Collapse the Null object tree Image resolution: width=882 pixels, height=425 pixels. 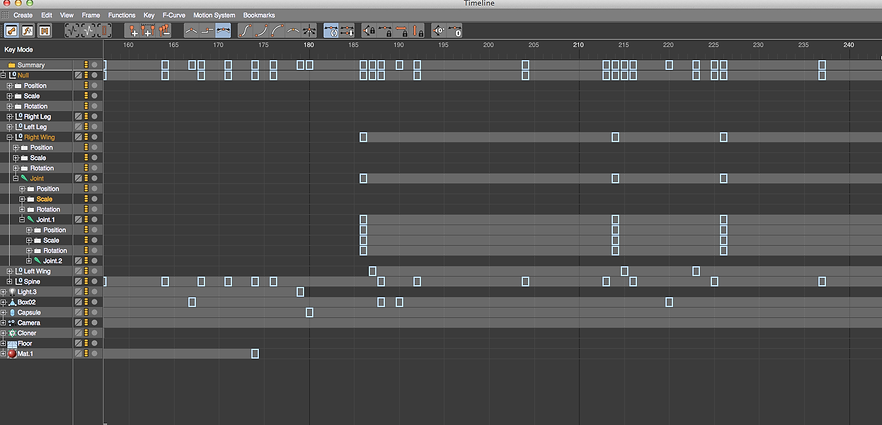tap(3, 75)
